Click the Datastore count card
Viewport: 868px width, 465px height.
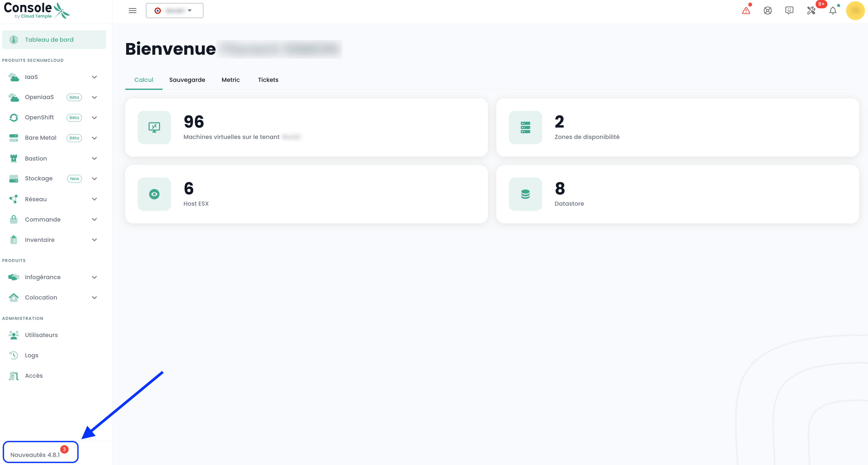[677, 194]
